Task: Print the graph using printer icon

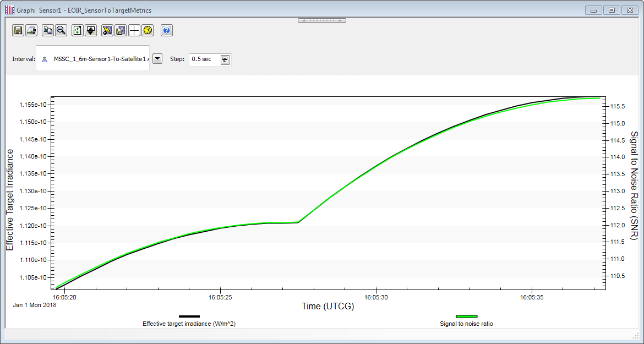Action: point(31,30)
